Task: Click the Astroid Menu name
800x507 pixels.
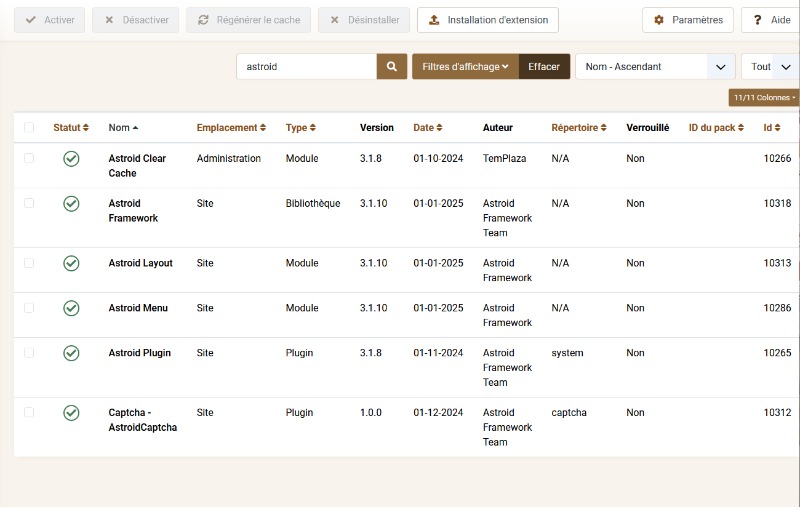Action: (138, 308)
